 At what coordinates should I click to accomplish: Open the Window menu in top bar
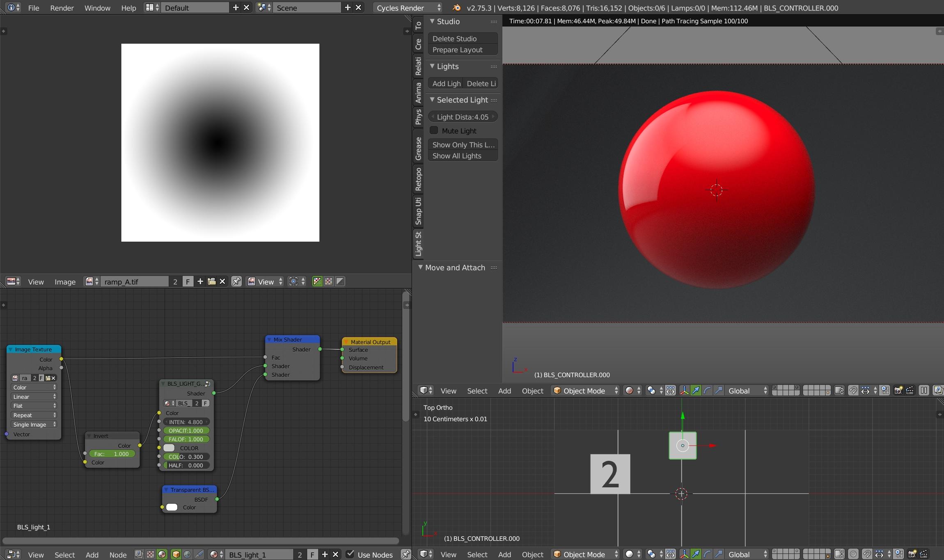(97, 8)
